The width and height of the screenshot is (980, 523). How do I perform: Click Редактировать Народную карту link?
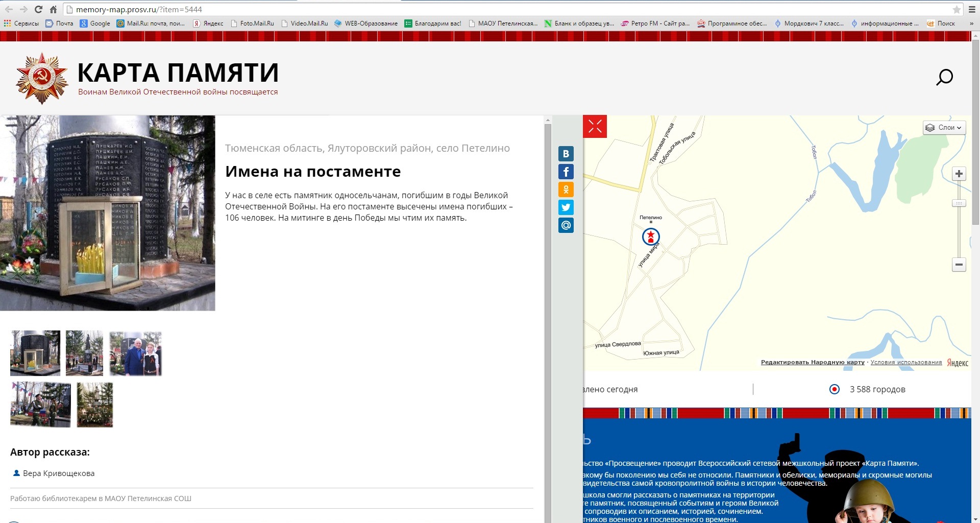(813, 362)
